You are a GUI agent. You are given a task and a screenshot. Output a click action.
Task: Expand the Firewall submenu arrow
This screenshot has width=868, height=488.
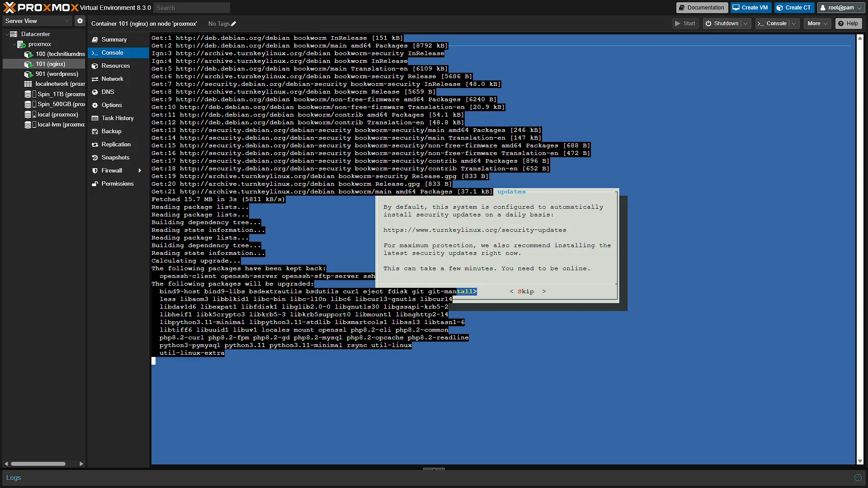coord(140,171)
